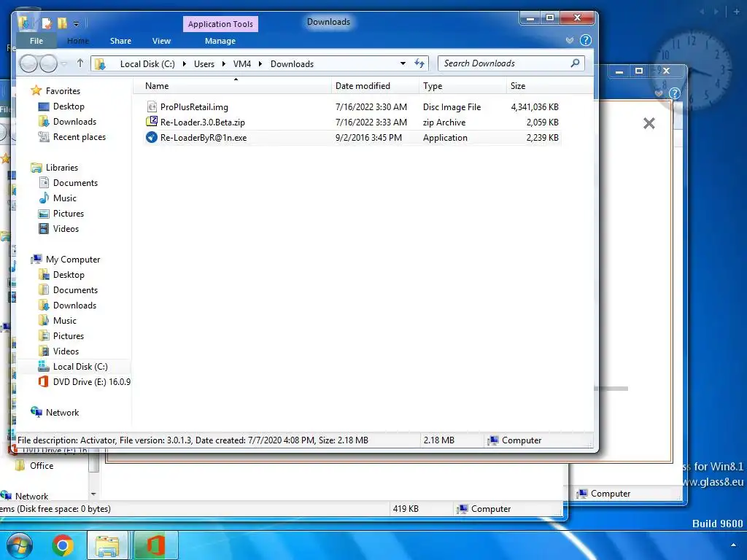Image resolution: width=747 pixels, height=560 pixels.
Task: Click the Forward navigation arrow button
Action: [48, 63]
